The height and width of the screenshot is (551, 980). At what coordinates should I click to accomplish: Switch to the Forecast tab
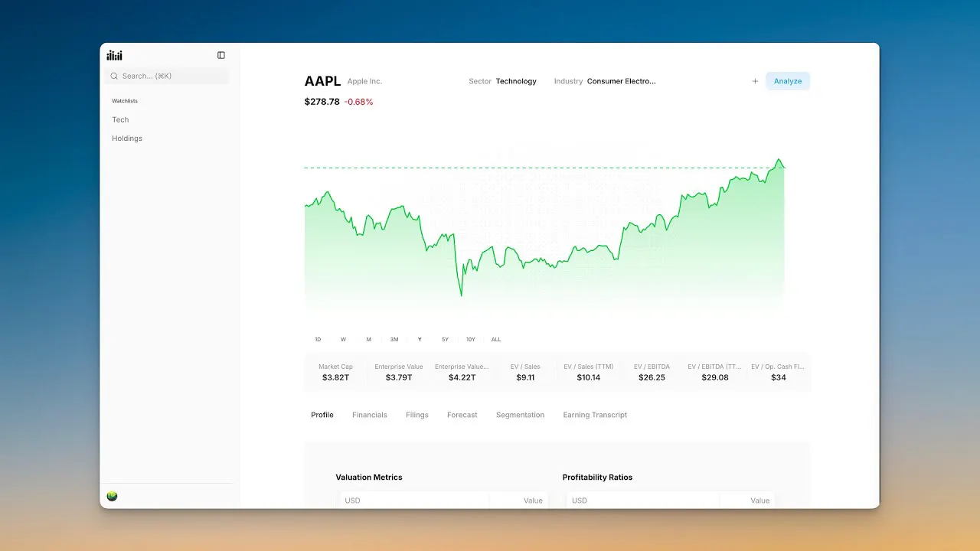(462, 415)
